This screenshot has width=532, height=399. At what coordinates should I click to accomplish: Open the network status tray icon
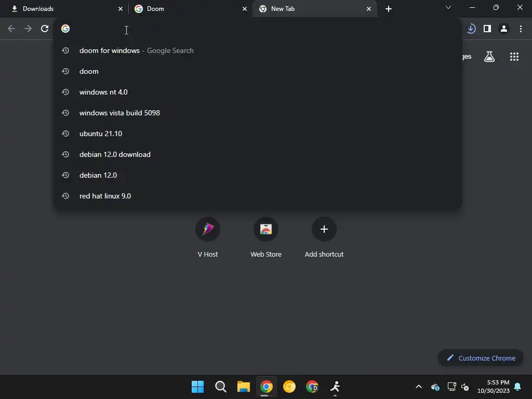coord(451,387)
